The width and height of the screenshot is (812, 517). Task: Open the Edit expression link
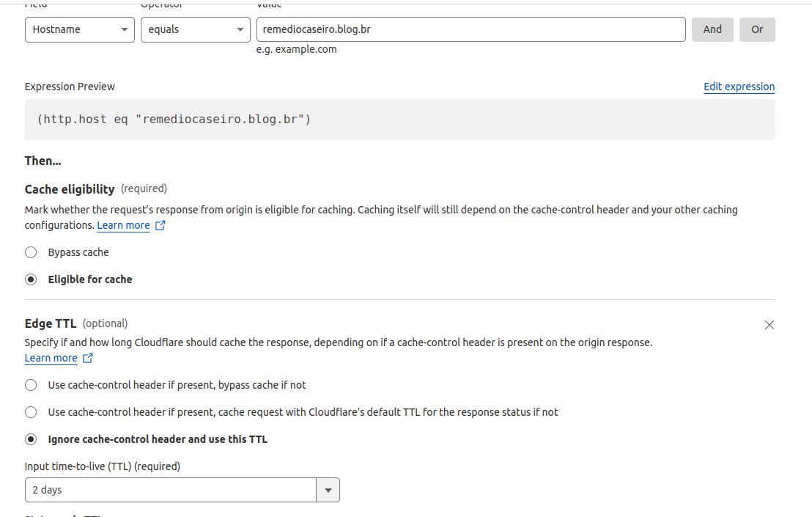tap(739, 87)
